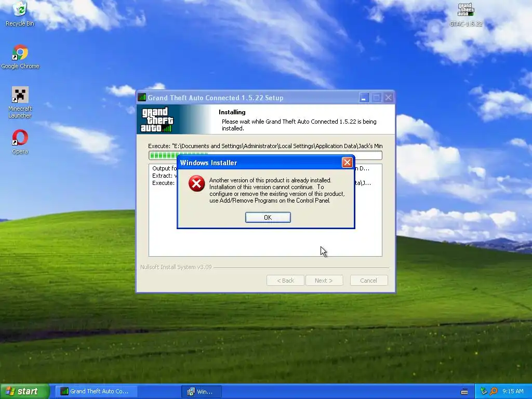532x399 pixels.
Task: Close the Windows Installer error dialog
Action: point(347,163)
